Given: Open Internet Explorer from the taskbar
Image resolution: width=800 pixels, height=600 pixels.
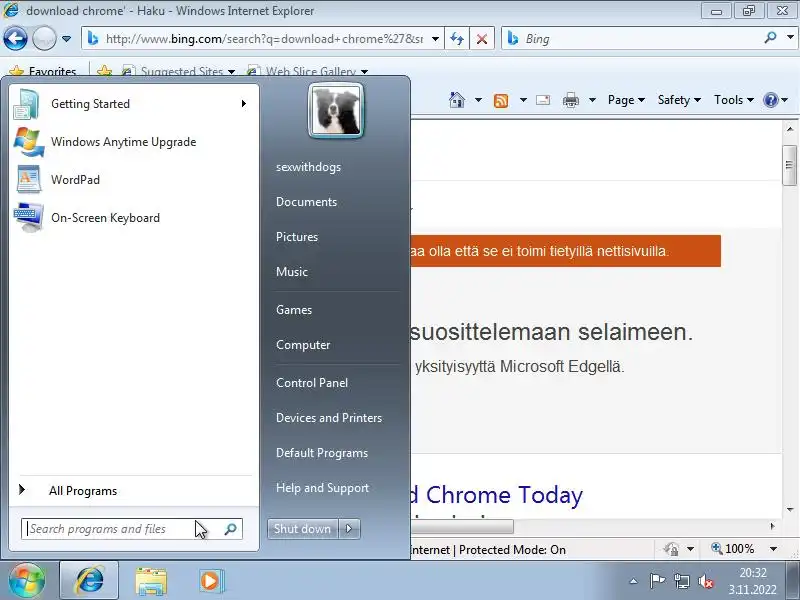Looking at the screenshot, I should click(x=89, y=581).
